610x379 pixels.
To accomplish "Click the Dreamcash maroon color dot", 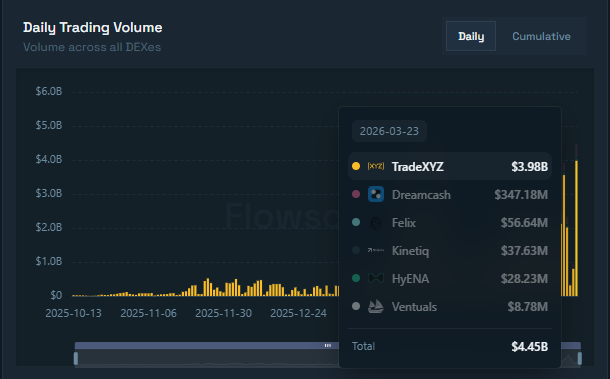I will pos(356,194).
